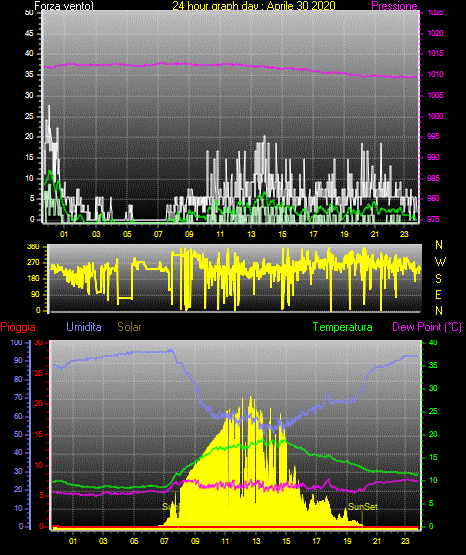Screen dimensions: 466x555
Task: Click the temperature axis value 10
Action: (x=433, y=480)
